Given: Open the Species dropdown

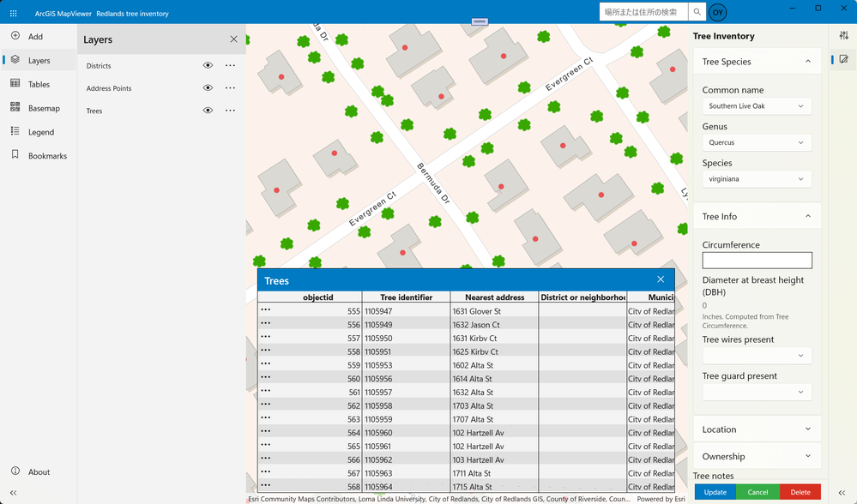Looking at the screenshot, I should pos(757,179).
